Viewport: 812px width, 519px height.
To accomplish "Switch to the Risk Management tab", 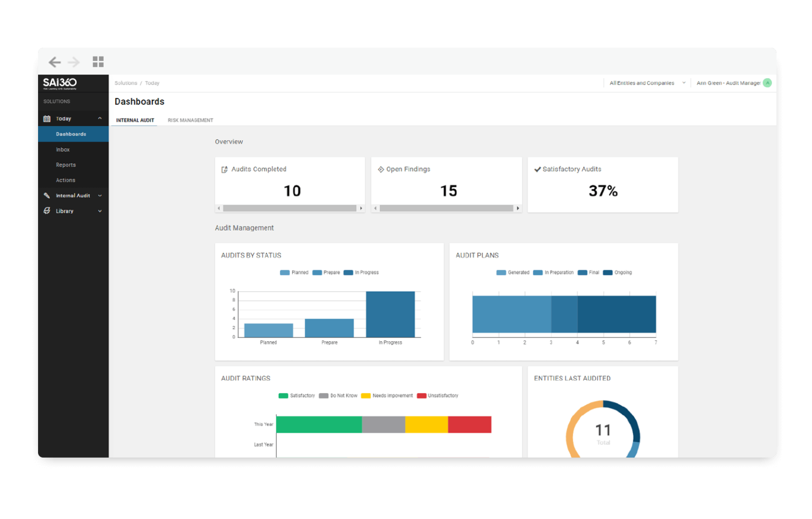I will 190,120.
